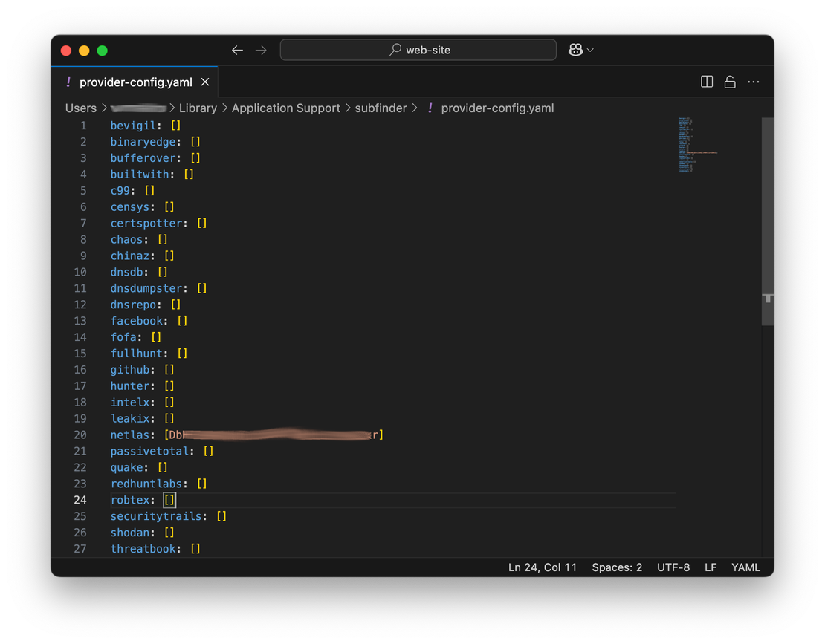Split the editor using the split icon
Screen dimensions: 825x644
(x=706, y=82)
